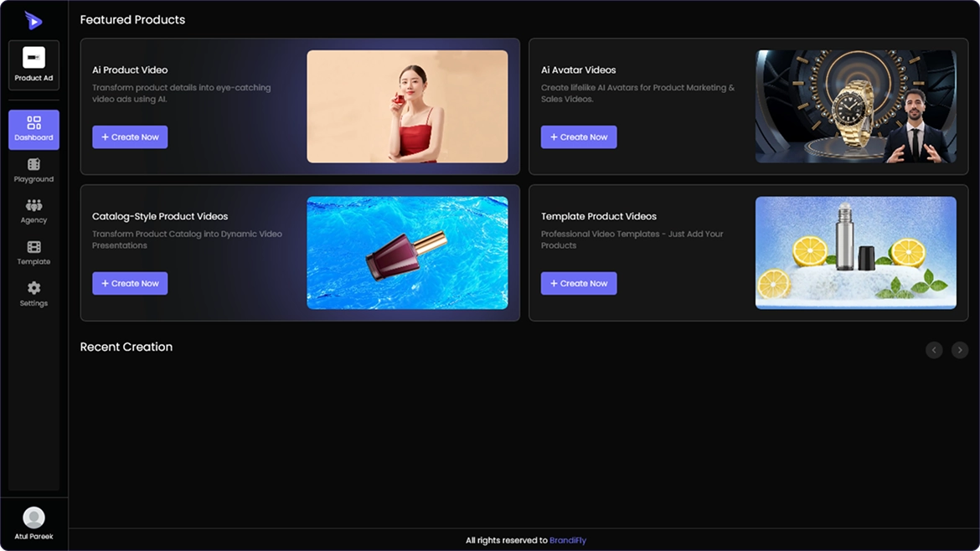Click the Atul Pareek profile avatar
Image resolution: width=980 pixels, height=551 pixels.
pos(34,518)
